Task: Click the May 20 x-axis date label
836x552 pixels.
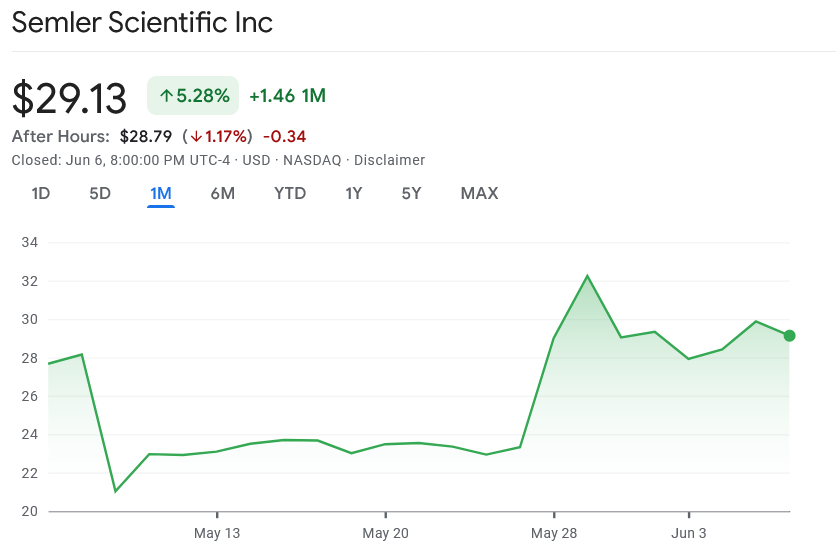Action: coord(386,533)
